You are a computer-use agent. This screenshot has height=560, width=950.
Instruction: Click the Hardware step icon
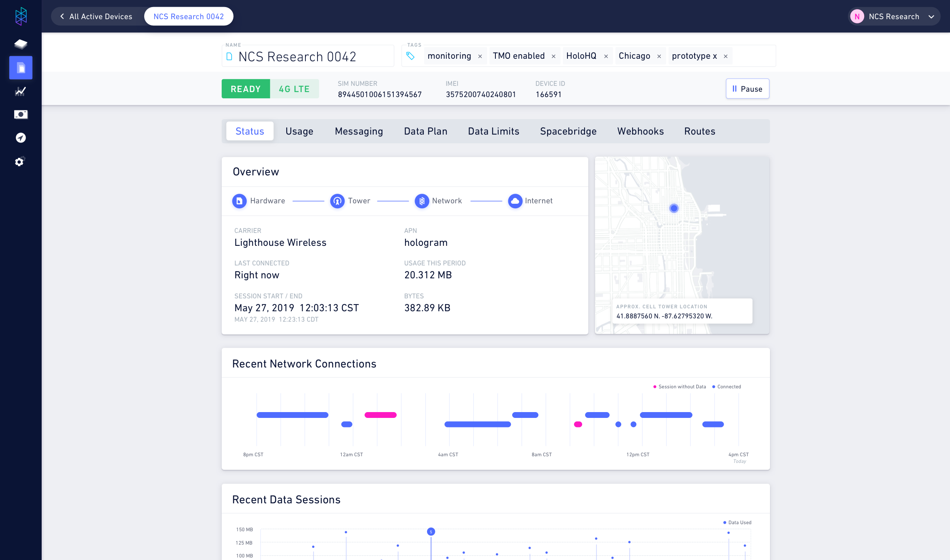coord(239,201)
